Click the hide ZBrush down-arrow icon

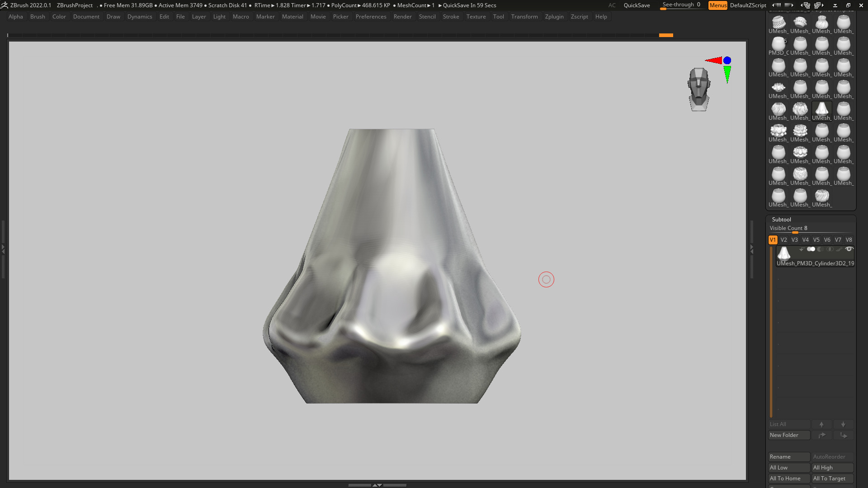[x=835, y=5]
